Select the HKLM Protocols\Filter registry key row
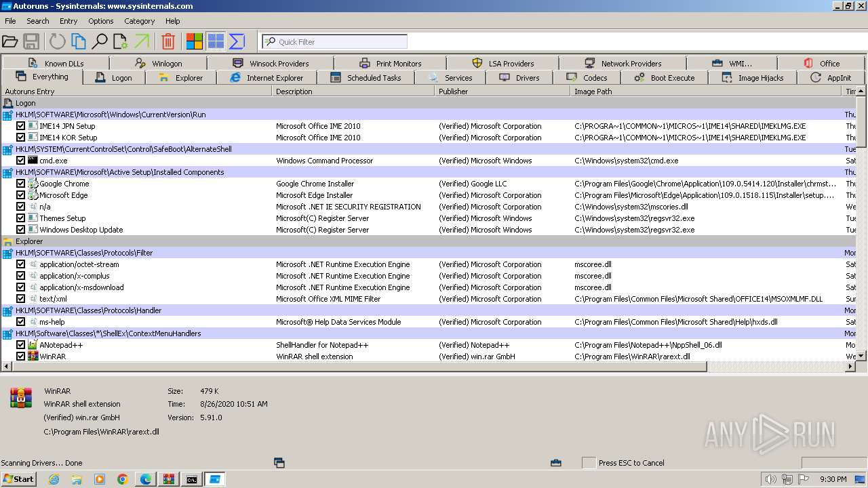This screenshot has height=488, width=868. point(429,253)
